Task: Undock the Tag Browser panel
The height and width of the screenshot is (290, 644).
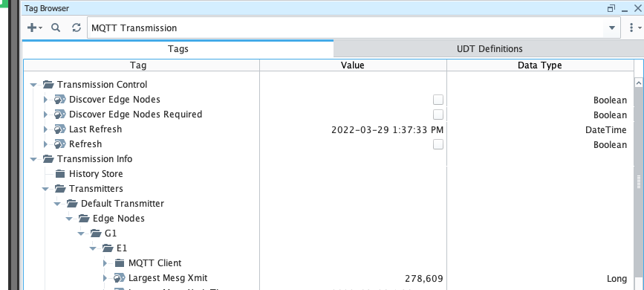Action: coord(611,8)
